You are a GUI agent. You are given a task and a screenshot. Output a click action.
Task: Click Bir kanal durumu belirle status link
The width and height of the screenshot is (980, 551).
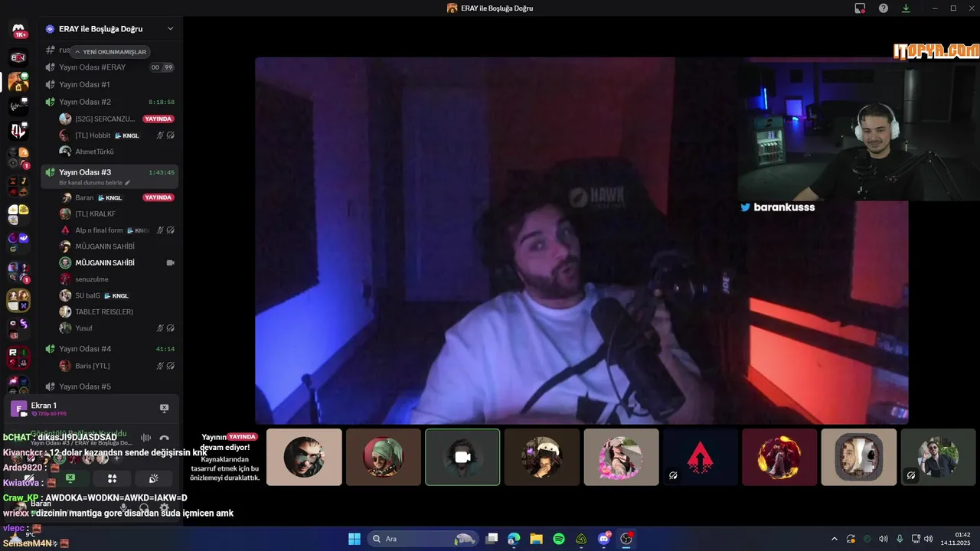point(90,183)
